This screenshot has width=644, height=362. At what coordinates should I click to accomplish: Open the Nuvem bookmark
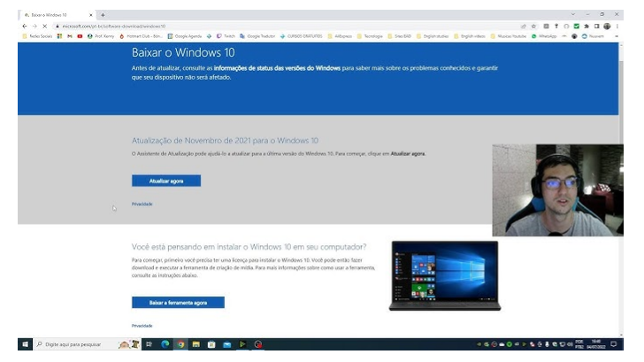(593, 36)
